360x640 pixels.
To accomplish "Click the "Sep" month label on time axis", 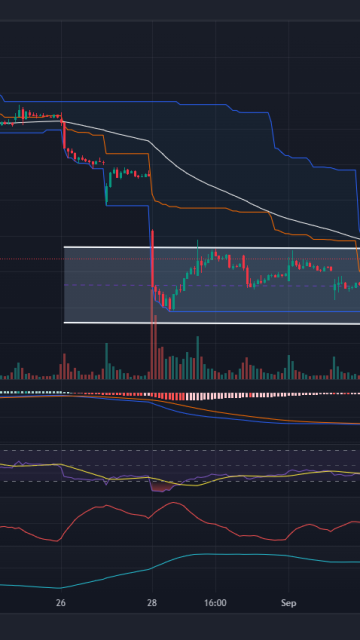I will [288, 603].
